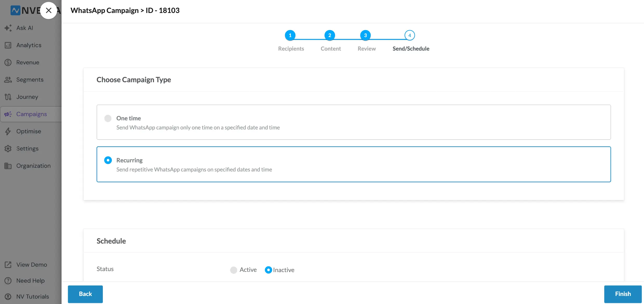The image size is (644, 304).
Task: Go to step 1 Recipients circle
Action: point(290,35)
